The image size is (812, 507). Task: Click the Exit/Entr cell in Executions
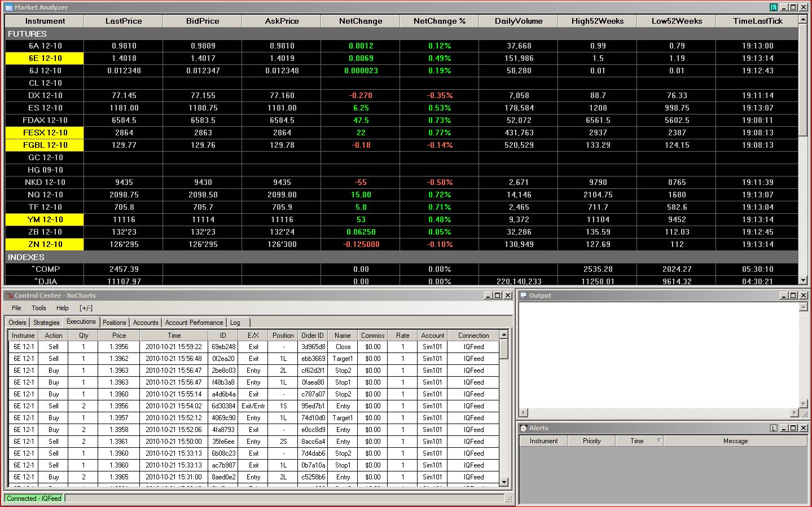coord(253,406)
